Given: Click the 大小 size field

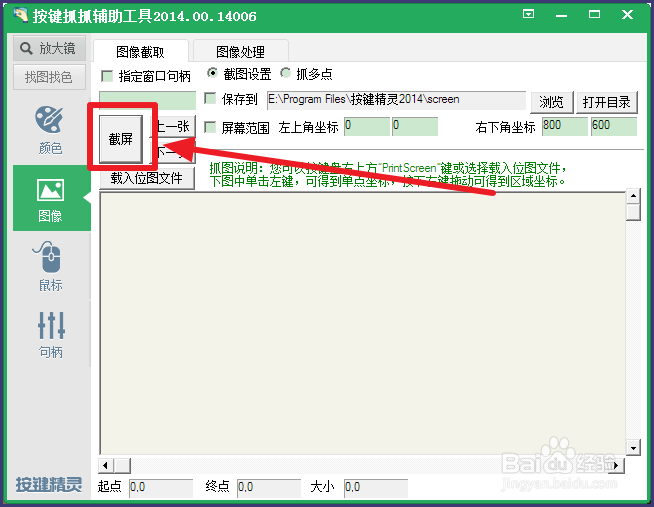Looking at the screenshot, I should 376,487.
